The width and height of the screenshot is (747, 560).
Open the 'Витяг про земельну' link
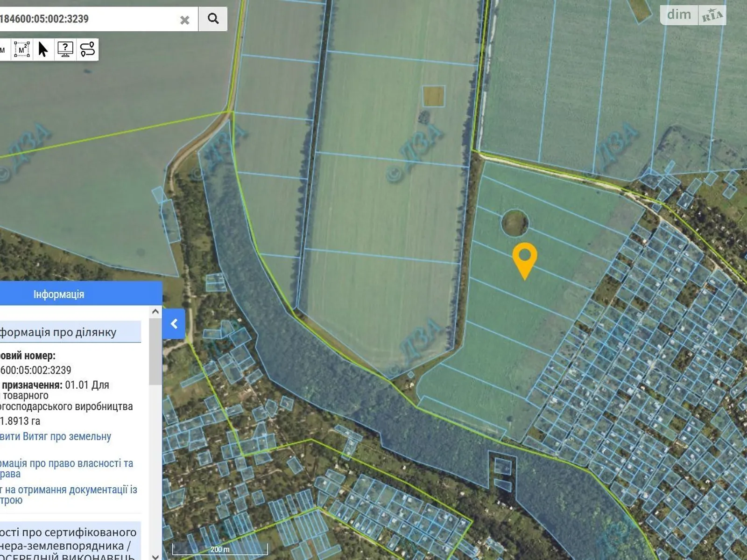pyautogui.click(x=56, y=437)
